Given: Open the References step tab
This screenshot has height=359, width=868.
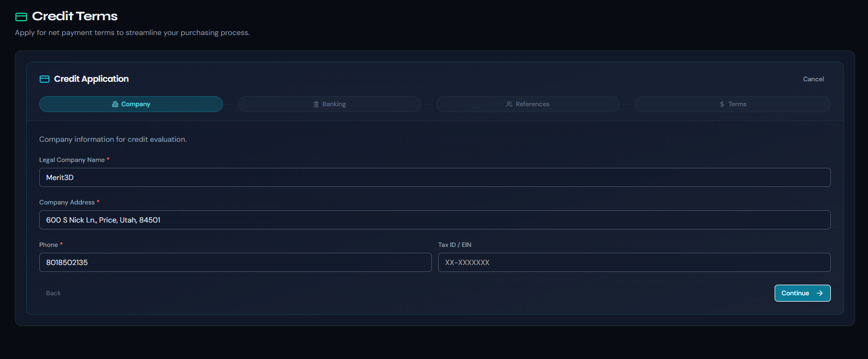Looking at the screenshot, I should click(528, 104).
